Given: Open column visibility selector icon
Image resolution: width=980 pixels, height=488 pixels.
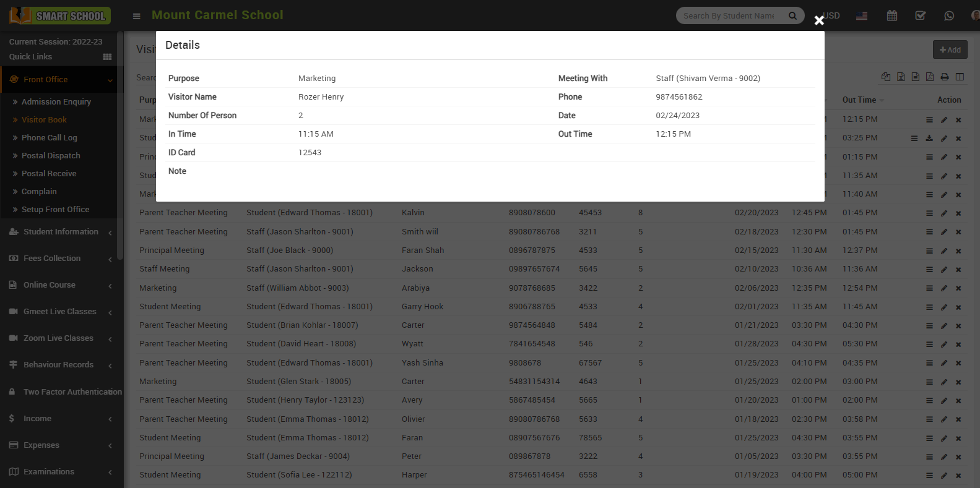Looking at the screenshot, I should coord(960,77).
